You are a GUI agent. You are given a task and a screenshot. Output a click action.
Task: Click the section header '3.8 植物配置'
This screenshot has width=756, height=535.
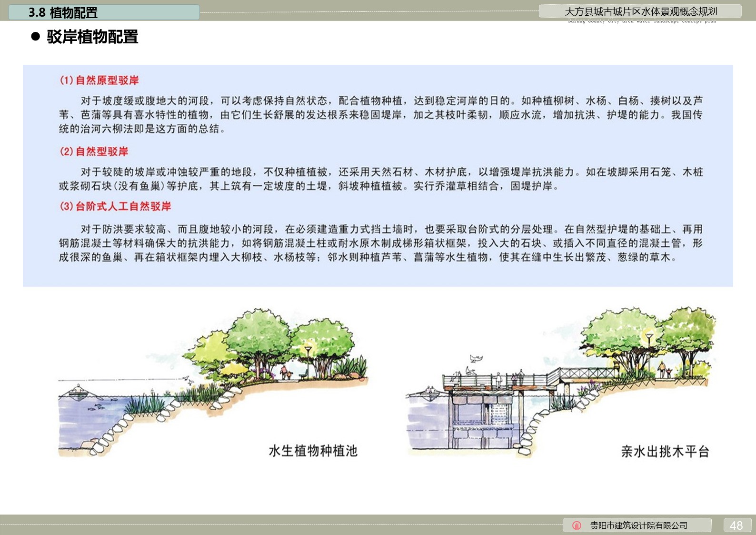(x=63, y=12)
